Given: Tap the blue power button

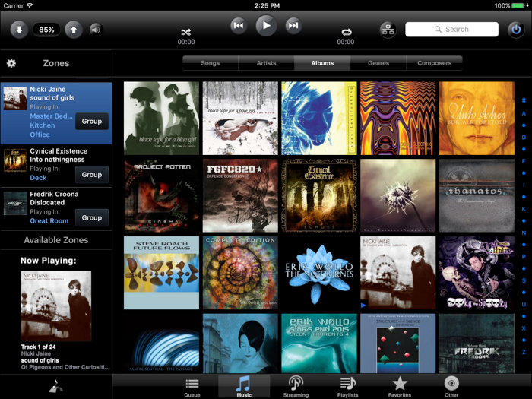Looking at the screenshot, I should pyautogui.click(x=516, y=30).
